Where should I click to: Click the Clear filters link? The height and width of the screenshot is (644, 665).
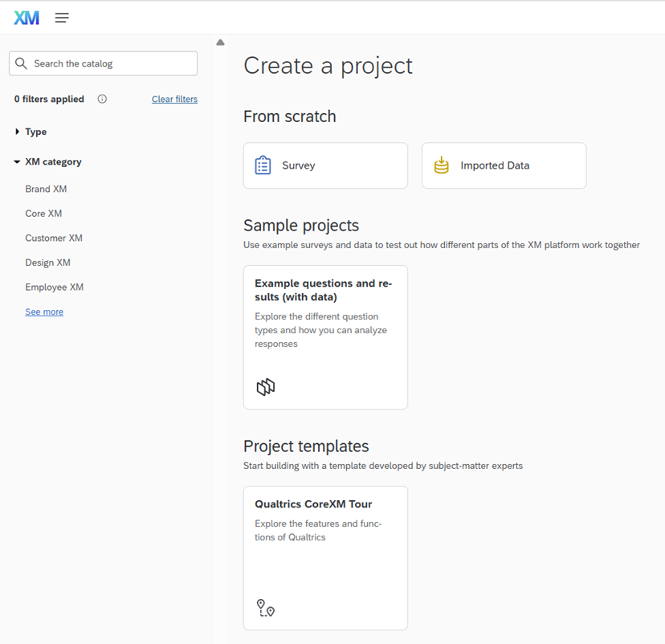pos(174,100)
